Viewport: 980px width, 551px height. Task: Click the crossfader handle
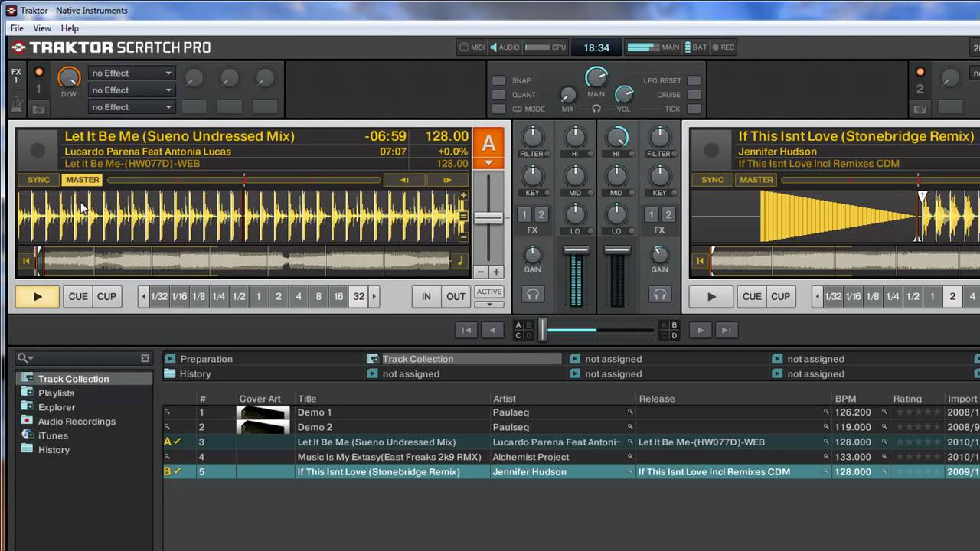pyautogui.click(x=543, y=330)
